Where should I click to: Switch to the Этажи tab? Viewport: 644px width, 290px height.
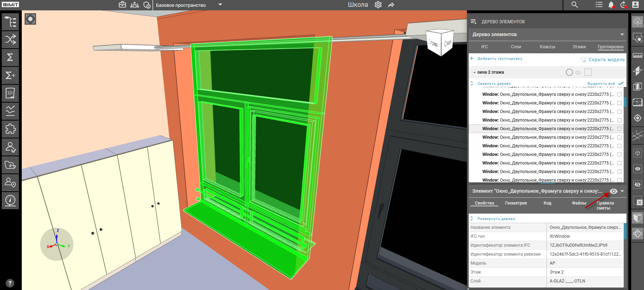pos(579,47)
